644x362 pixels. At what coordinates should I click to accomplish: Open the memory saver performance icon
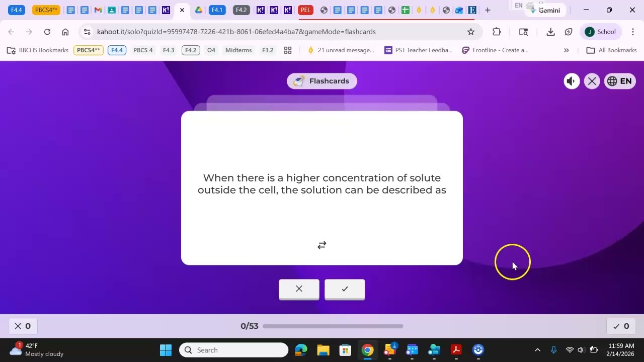(569, 32)
